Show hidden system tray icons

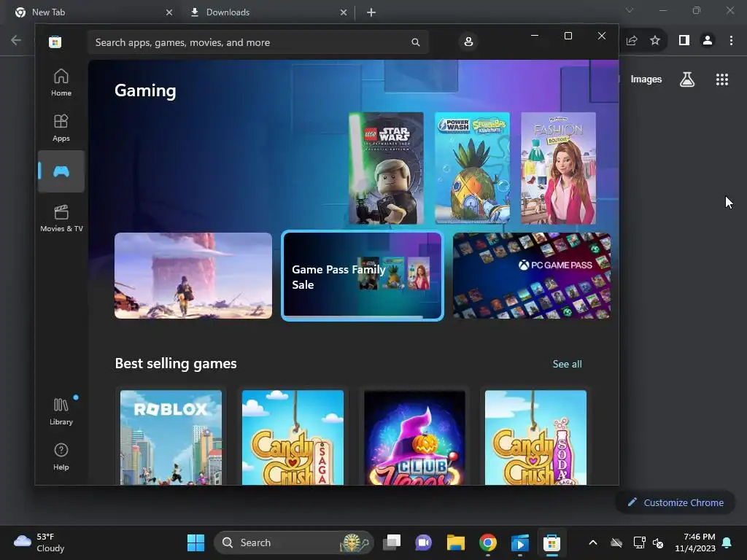[593, 542]
